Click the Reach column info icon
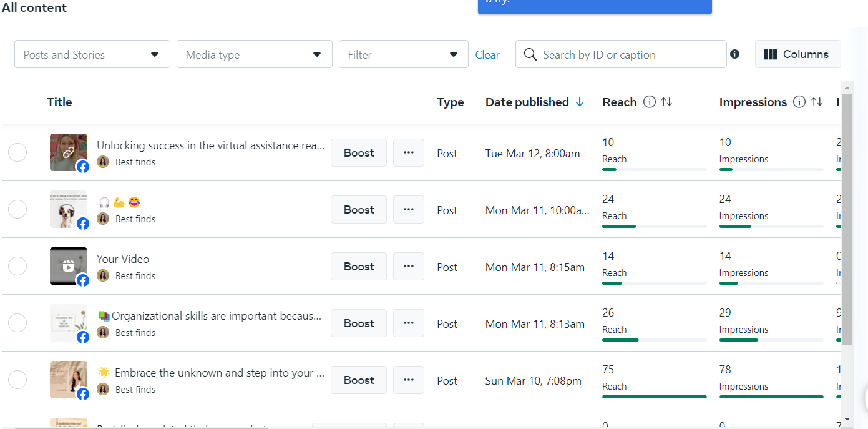This screenshot has height=429, width=868. coord(650,102)
